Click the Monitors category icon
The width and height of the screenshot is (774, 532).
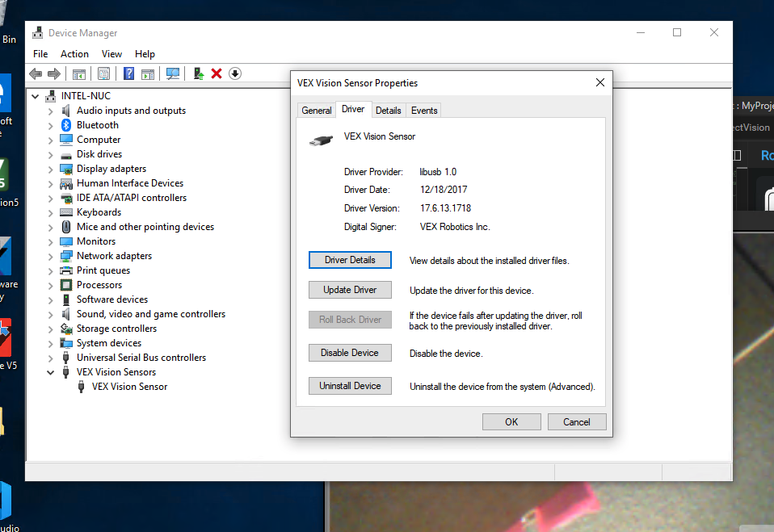[66, 241]
